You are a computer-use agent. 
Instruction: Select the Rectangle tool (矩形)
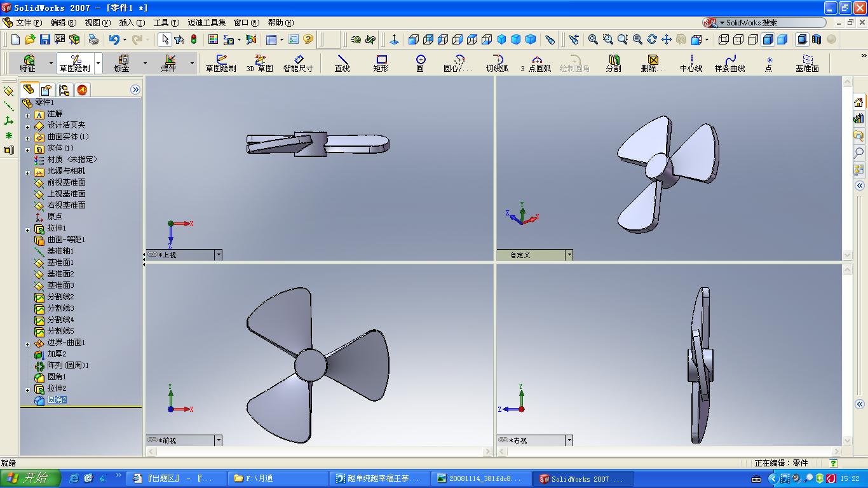[381, 64]
